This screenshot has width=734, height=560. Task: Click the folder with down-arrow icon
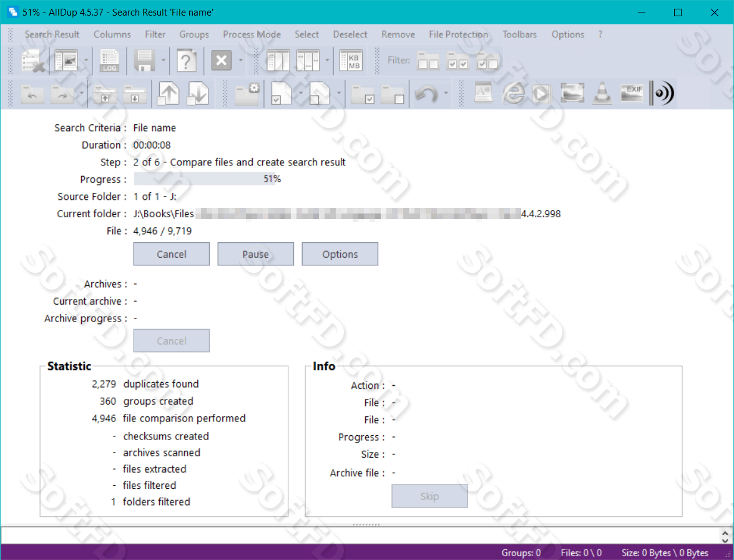coord(135,95)
